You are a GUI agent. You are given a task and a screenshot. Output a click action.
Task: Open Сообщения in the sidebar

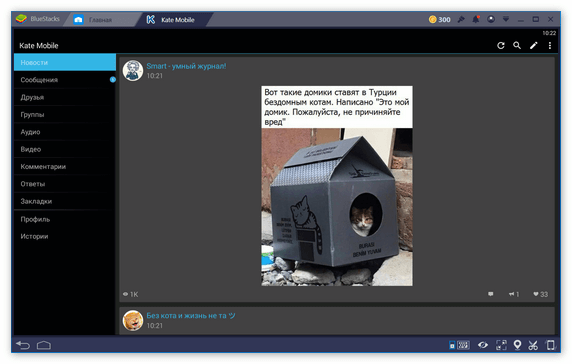point(65,80)
